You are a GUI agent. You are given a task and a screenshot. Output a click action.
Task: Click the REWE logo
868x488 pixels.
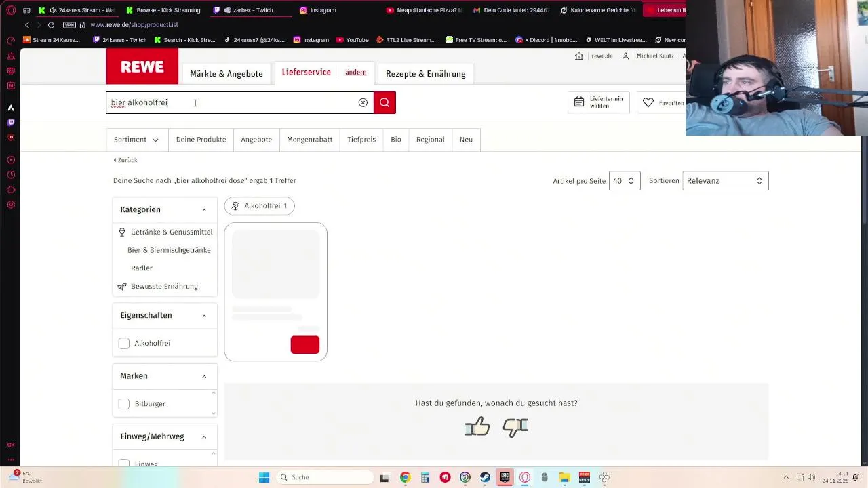[142, 66]
